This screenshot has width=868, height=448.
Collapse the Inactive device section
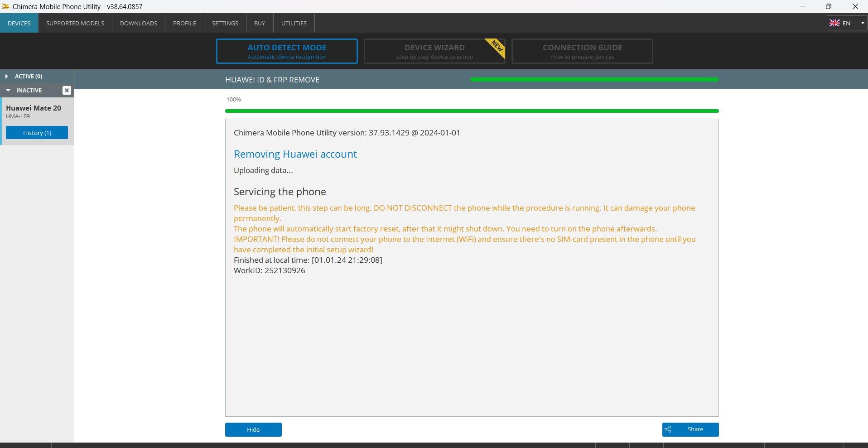[8, 90]
